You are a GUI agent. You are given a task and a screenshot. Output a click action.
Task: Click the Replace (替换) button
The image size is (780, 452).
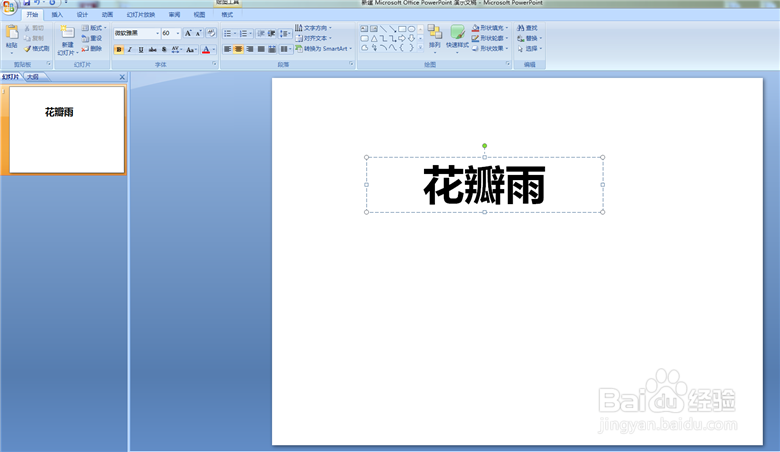pyautogui.click(x=529, y=38)
